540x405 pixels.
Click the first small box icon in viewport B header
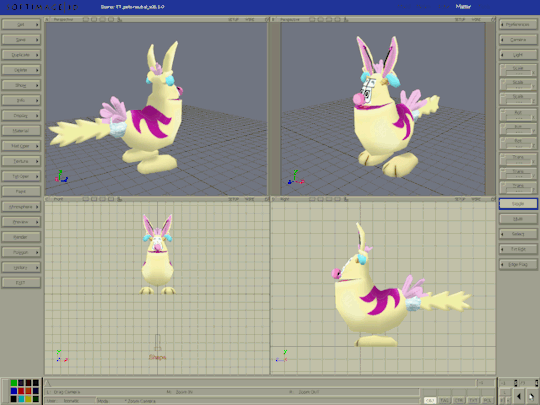pos(312,20)
